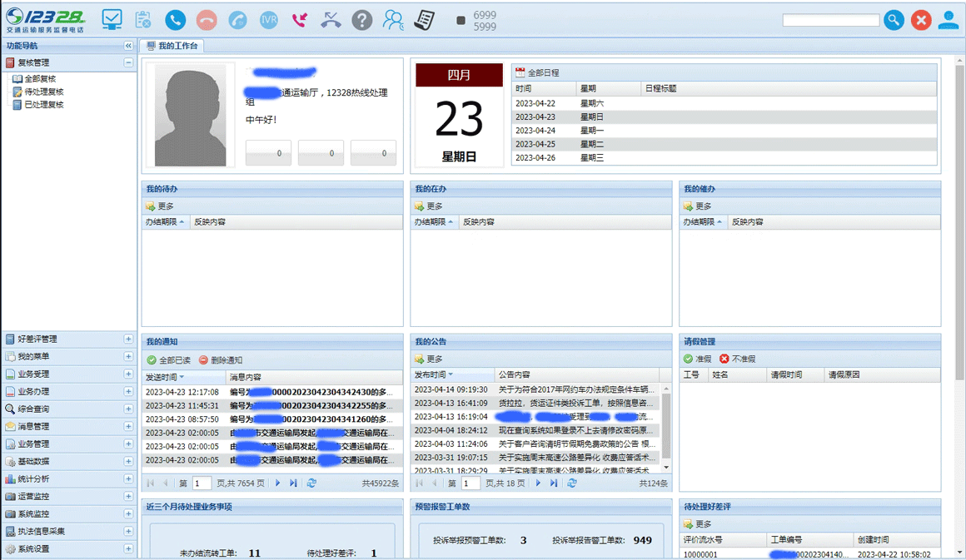Viewport: 966px width, 560px height.
Task: Click the call transfer forked-phone icon
Action: (x=331, y=19)
